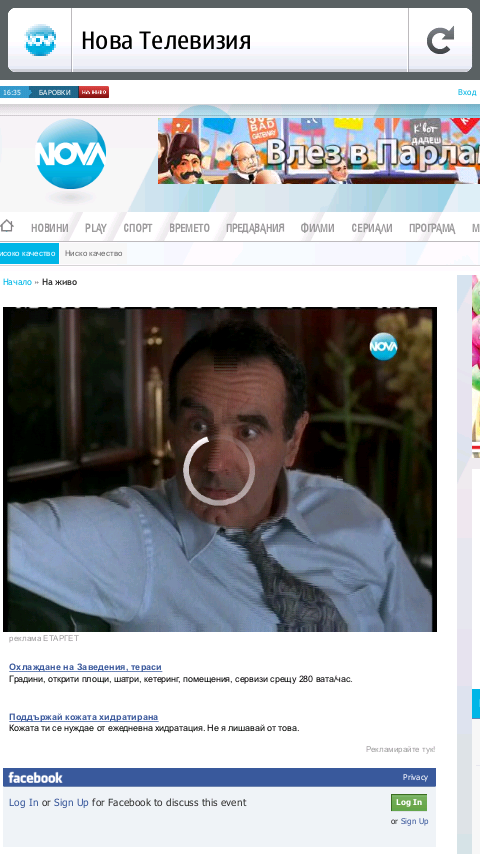Click the live video player
This screenshot has width=480, height=854.
coord(220,469)
